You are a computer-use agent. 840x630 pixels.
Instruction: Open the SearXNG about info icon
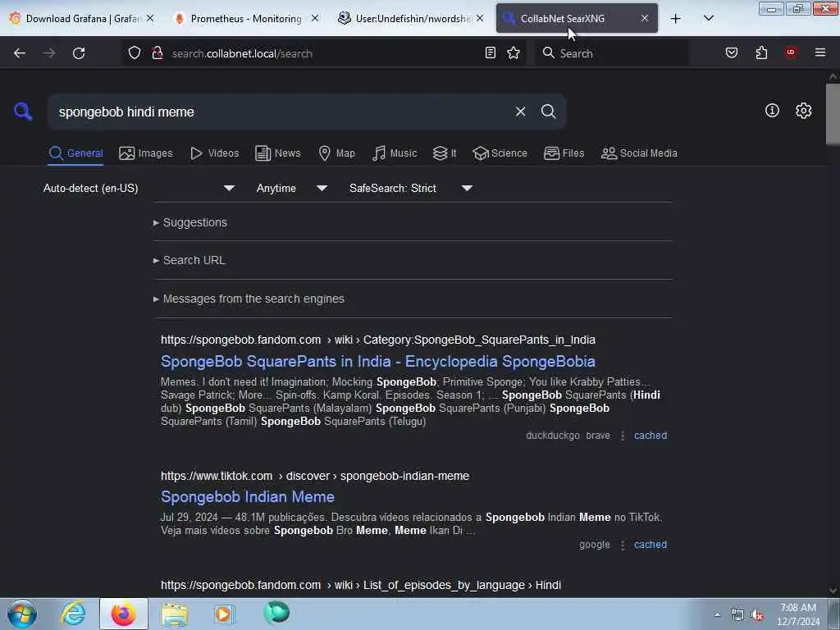click(x=772, y=111)
